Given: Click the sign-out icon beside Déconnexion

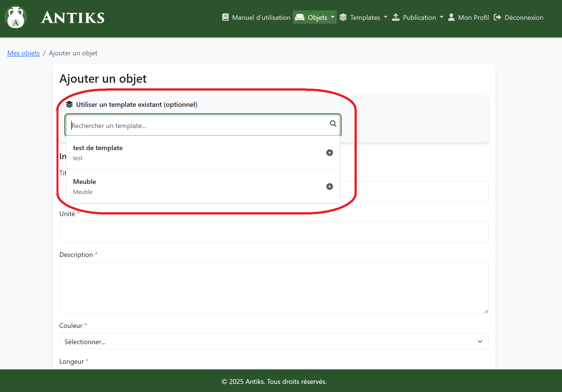Looking at the screenshot, I should tap(497, 17).
